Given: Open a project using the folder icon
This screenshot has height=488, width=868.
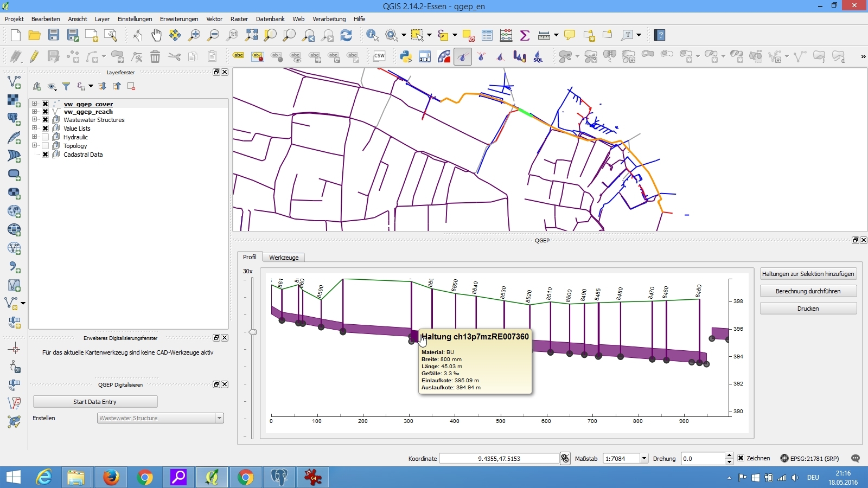Looking at the screenshot, I should [x=35, y=35].
